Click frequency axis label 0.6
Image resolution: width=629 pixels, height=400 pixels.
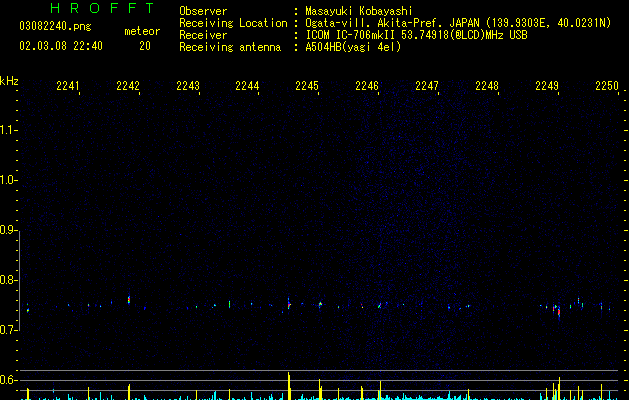8,380
